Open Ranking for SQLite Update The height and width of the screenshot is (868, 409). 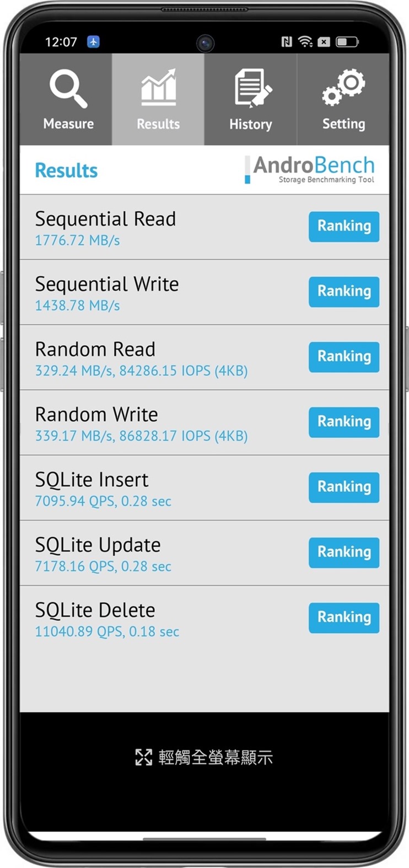[344, 552]
